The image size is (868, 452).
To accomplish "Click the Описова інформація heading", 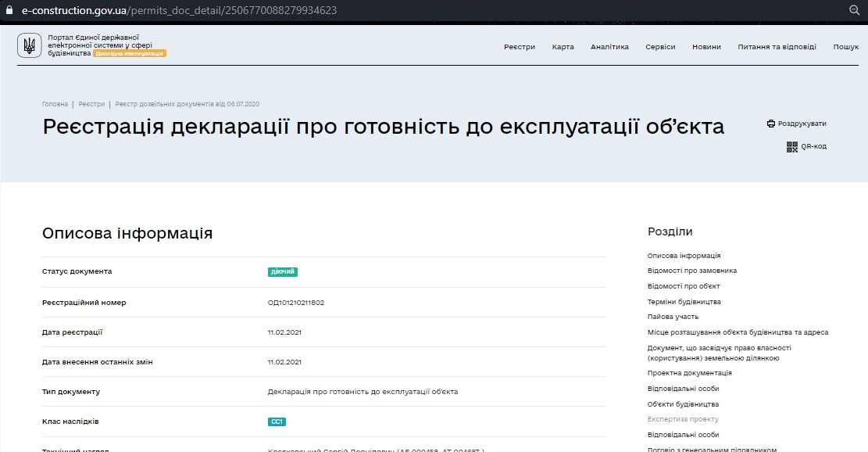I will coord(127,233).
